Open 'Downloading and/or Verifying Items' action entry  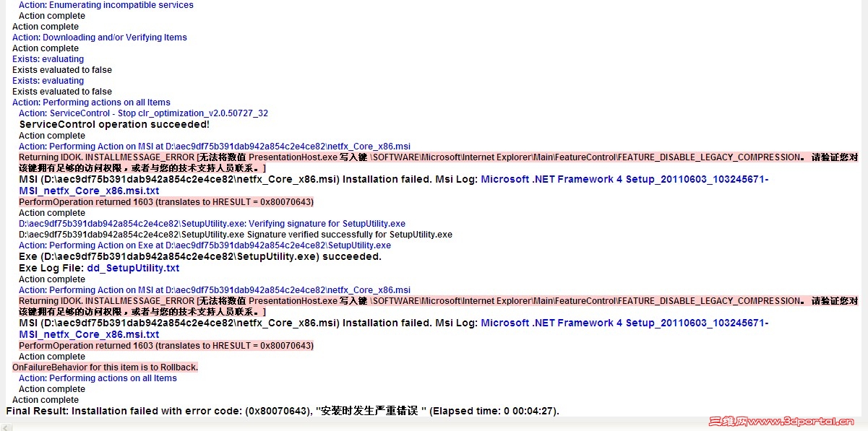point(100,38)
